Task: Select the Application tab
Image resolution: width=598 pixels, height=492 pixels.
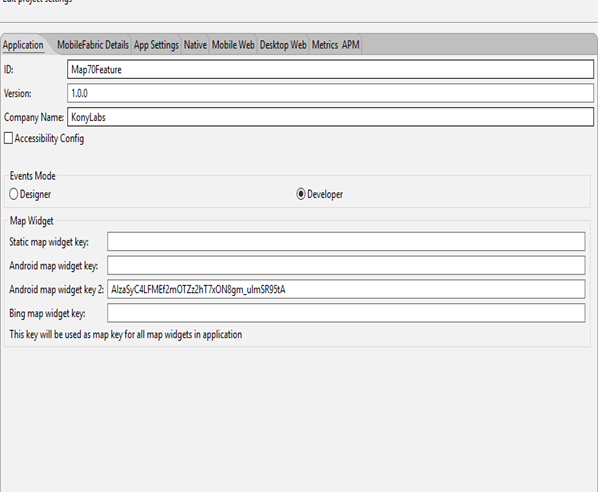Action: (x=23, y=45)
